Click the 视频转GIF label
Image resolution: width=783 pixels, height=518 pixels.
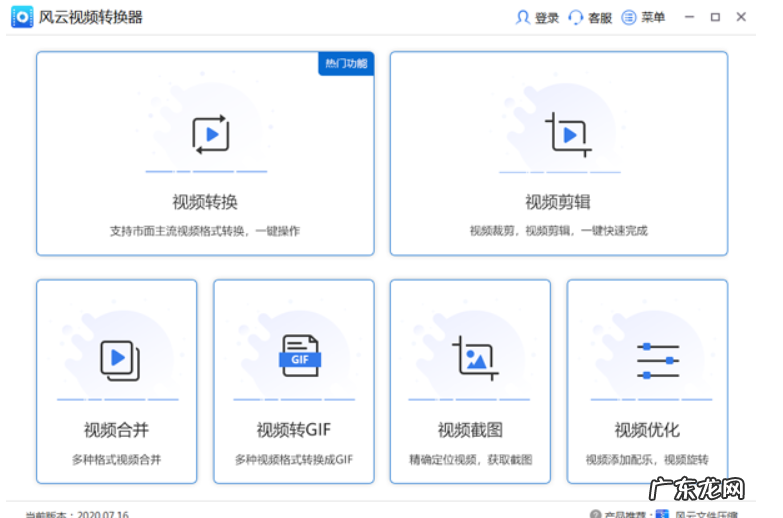pyautogui.click(x=293, y=430)
